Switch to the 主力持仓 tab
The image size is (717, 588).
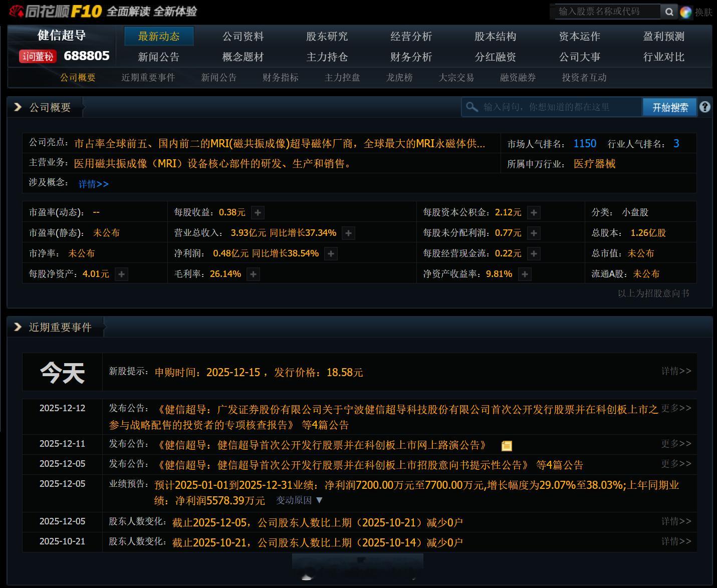tap(327, 57)
